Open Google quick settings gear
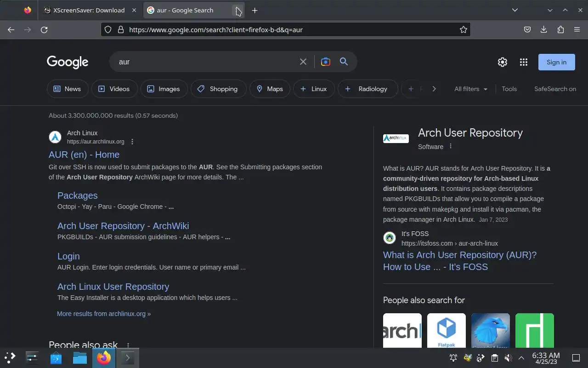This screenshot has height=368, width=588. point(503,62)
